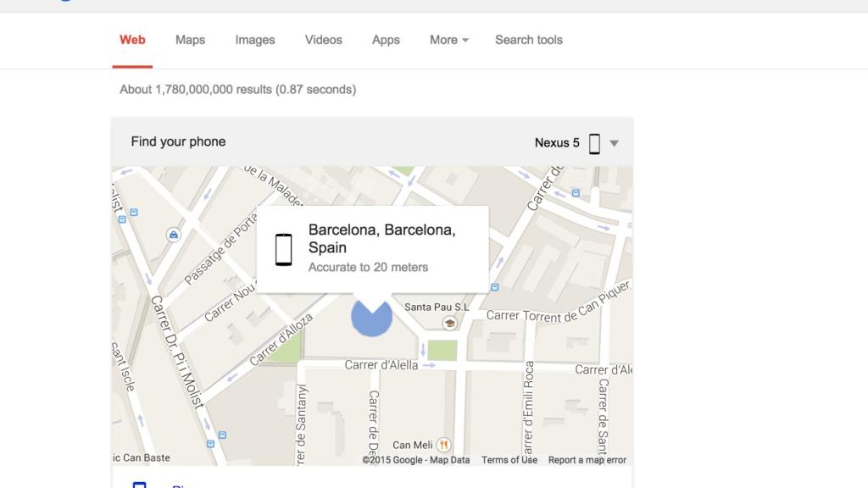Viewport: 868px width, 488px height.
Task: Select the Apps tab
Action: 385,40
